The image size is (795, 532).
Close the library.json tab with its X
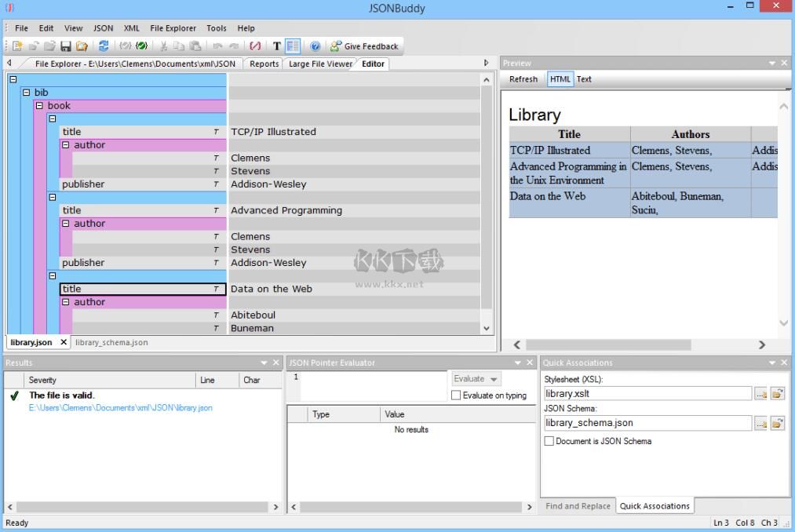pyautogui.click(x=63, y=342)
